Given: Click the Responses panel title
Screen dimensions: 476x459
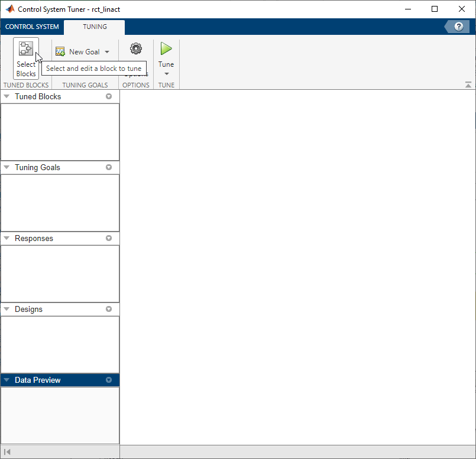Looking at the screenshot, I should point(34,239).
